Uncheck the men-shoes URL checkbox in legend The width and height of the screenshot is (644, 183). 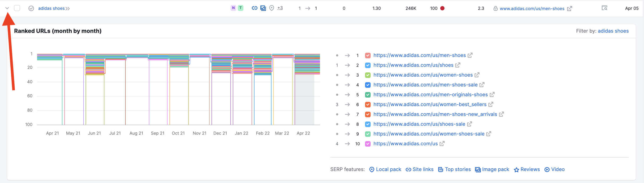pyautogui.click(x=368, y=55)
